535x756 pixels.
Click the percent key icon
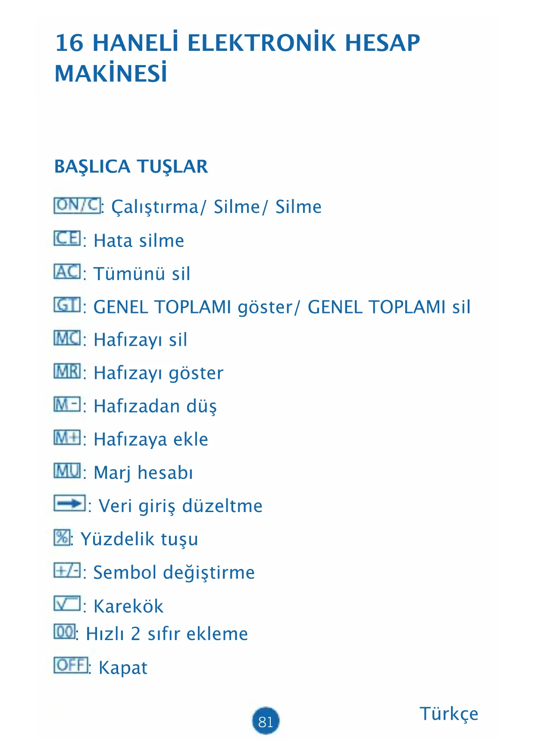click(x=62, y=537)
